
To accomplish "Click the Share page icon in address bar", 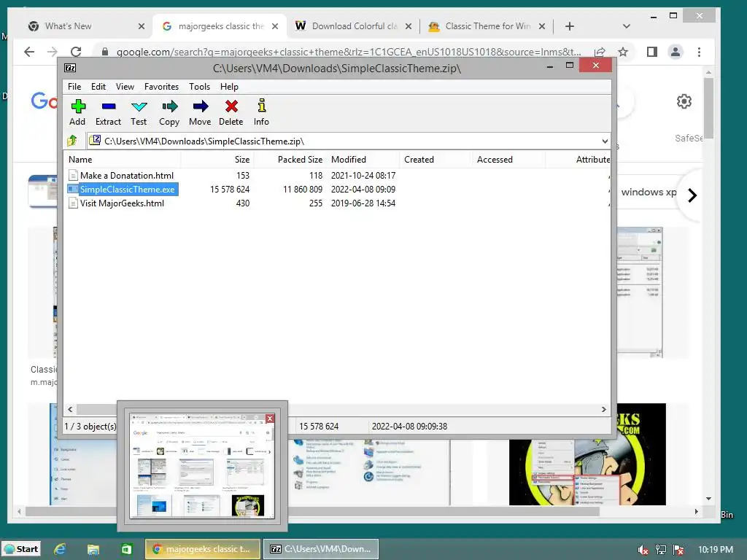I will point(600,52).
